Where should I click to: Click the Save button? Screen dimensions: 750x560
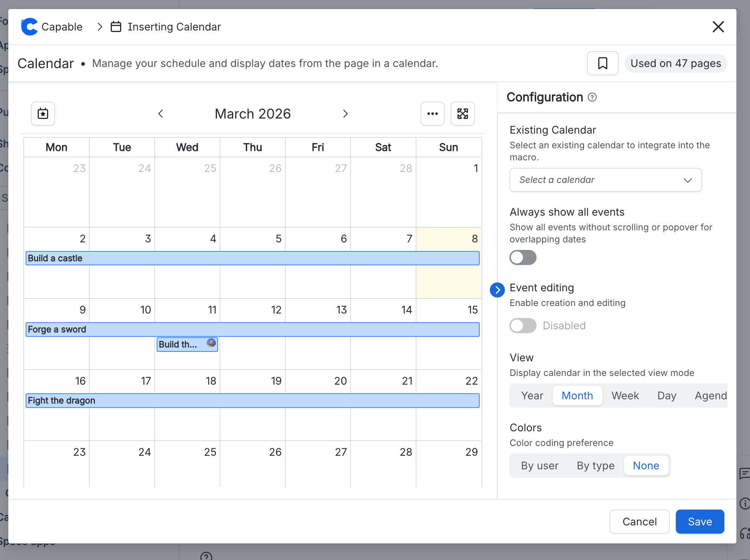pyautogui.click(x=700, y=522)
